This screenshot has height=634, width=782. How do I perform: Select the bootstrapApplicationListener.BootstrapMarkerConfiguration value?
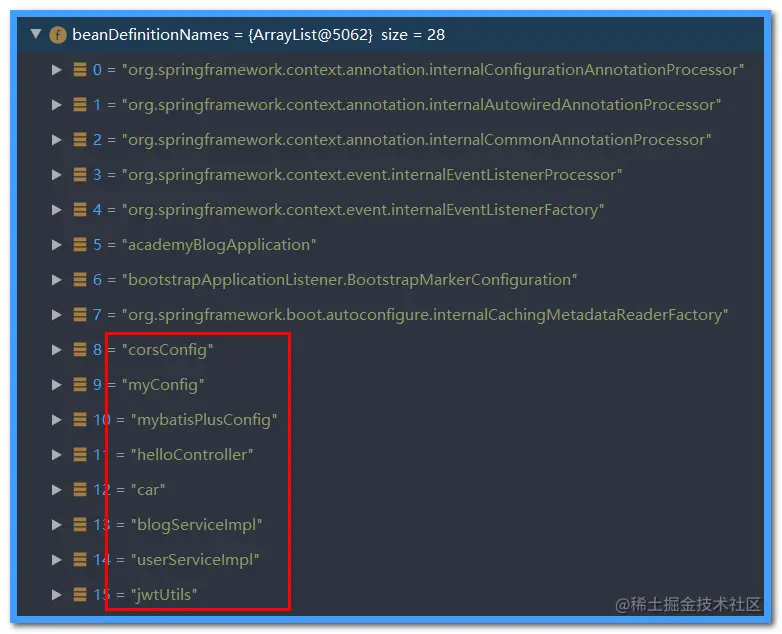pos(350,280)
